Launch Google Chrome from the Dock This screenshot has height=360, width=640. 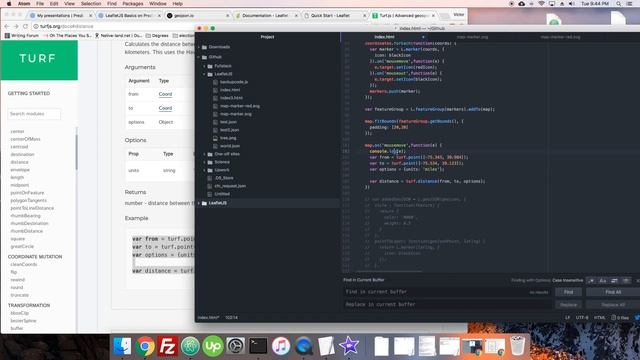pyautogui.click(x=144, y=346)
